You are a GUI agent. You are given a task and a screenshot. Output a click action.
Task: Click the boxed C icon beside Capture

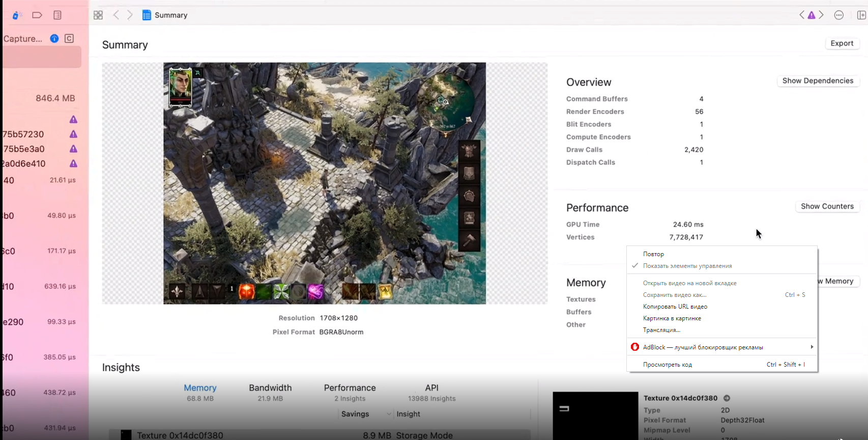[69, 39]
